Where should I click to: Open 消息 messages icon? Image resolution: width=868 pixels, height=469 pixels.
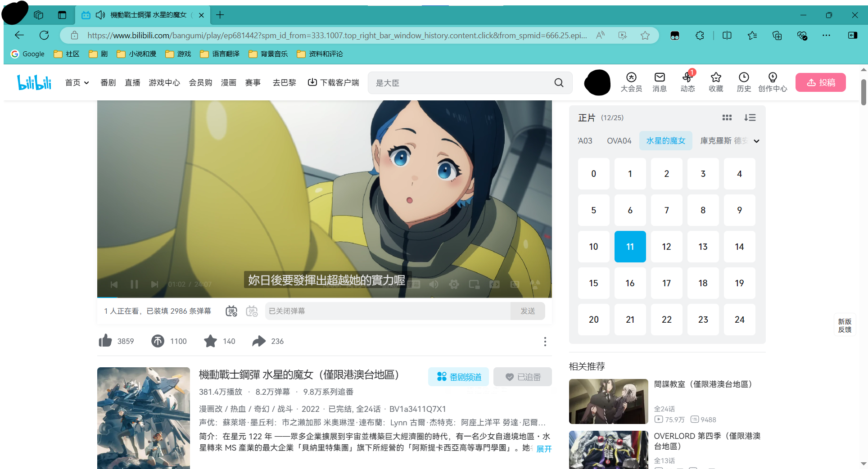(x=660, y=82)
